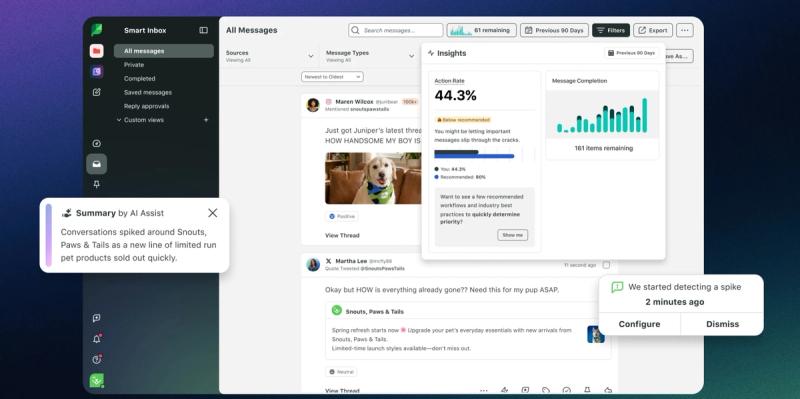Click the 61 remaining insights button
Viewport: 800px width, 399px height.
pos(482,30)
